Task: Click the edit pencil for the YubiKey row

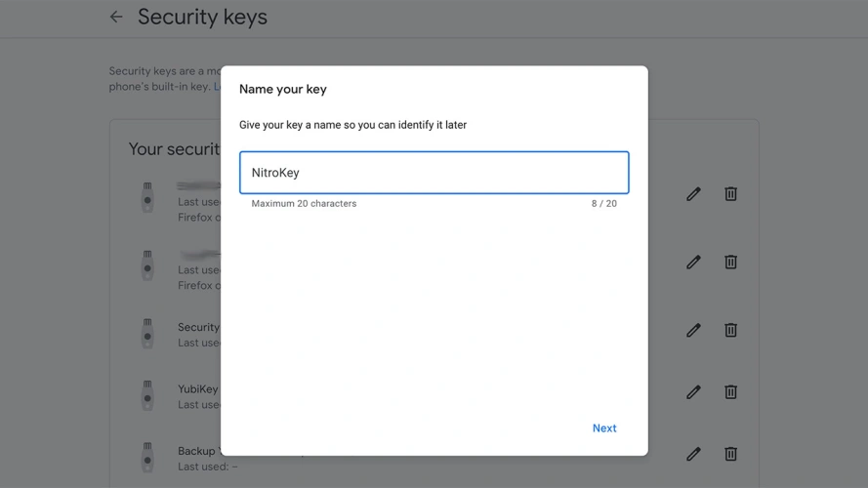Action: [693, 391]
